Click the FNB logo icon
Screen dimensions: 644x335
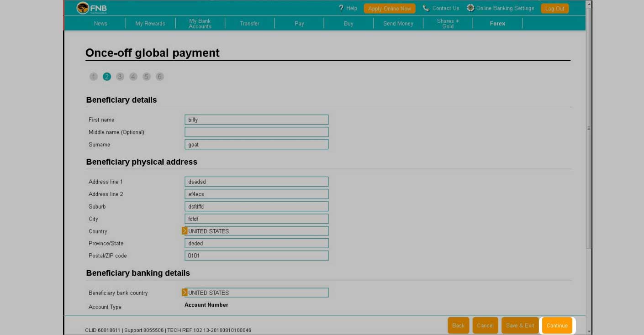point(83,8)
